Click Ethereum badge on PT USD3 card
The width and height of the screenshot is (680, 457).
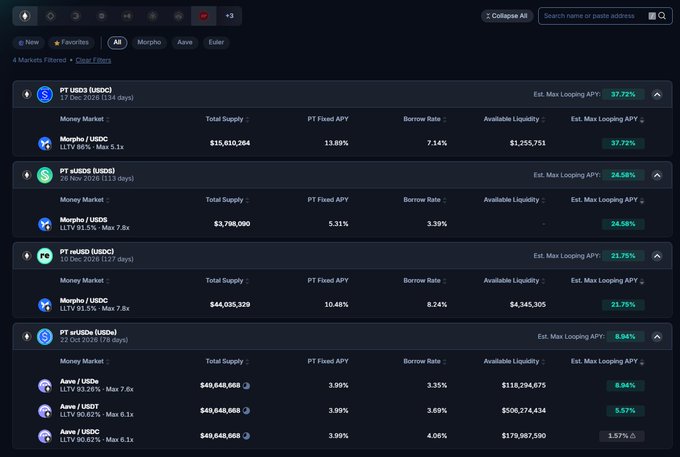coord(26,94)
